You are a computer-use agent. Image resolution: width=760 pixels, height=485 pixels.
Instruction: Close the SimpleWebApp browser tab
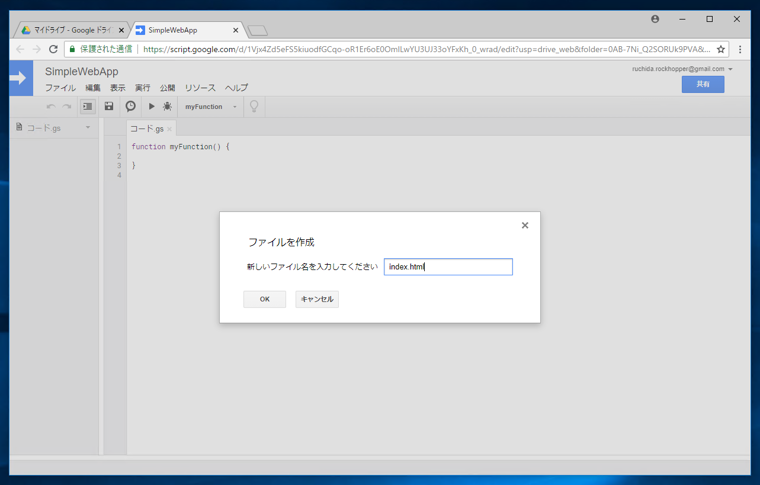[236, 30]
